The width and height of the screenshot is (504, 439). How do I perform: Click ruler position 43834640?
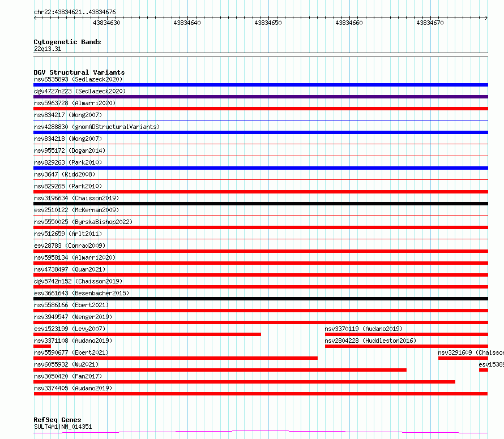point(187,23)
